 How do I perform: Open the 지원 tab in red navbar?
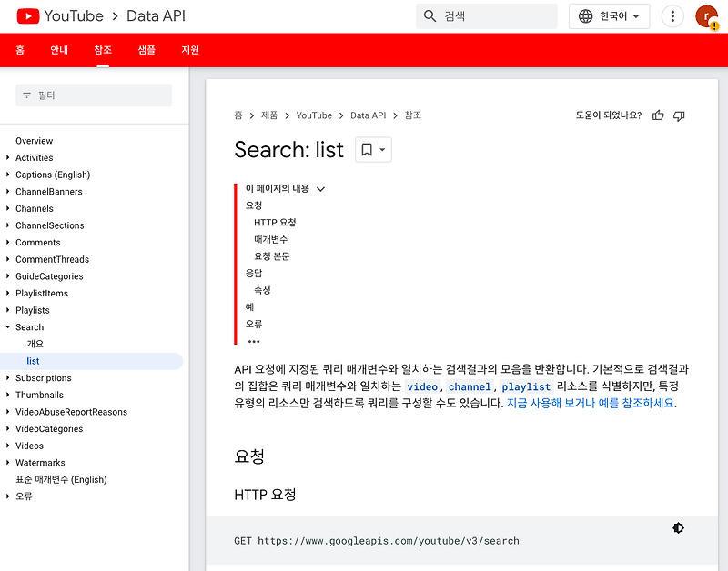point(190,50)
